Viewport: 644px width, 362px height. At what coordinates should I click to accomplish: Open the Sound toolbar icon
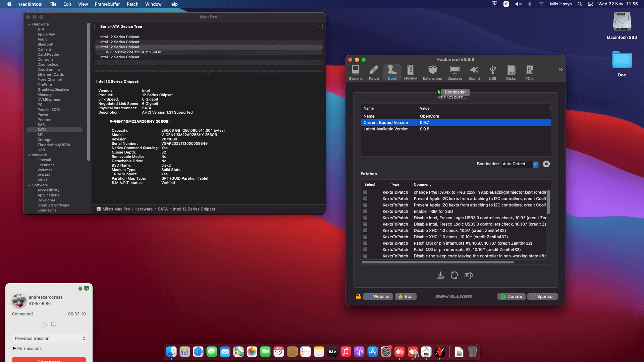point(474,72)
